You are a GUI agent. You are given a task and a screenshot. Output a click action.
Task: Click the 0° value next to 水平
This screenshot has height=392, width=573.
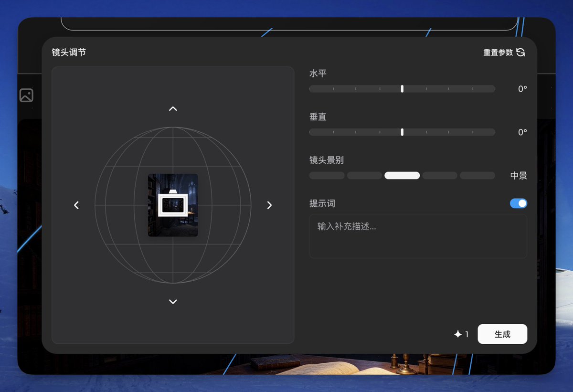[x=522, y=89]
